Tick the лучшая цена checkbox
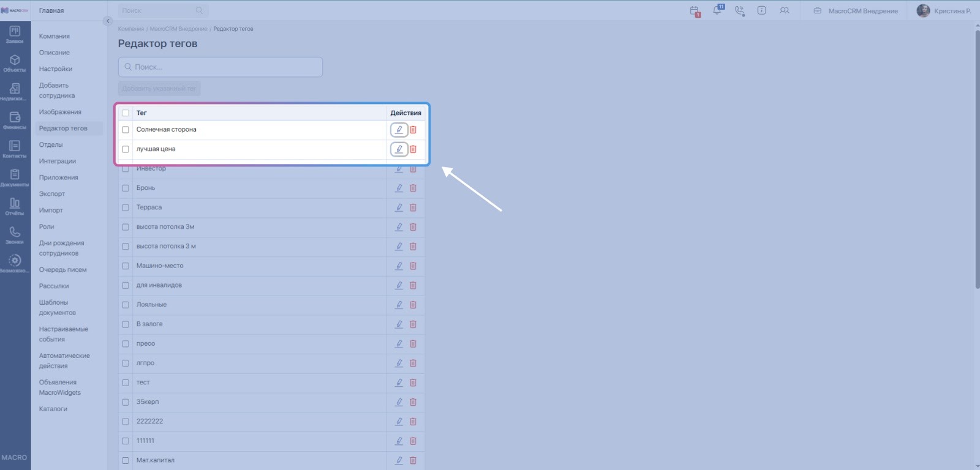980x470 pixels. click(126, 149)
